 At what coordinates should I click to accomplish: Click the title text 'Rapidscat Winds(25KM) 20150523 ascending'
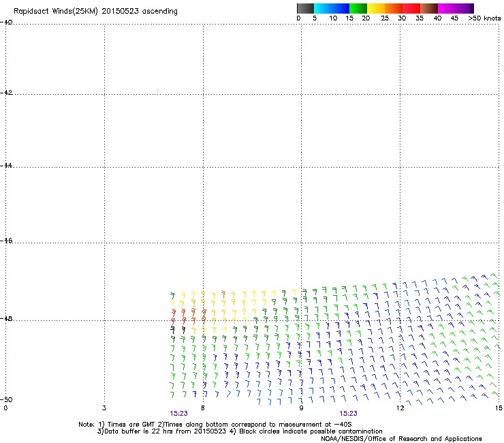(x=95, y=12)
